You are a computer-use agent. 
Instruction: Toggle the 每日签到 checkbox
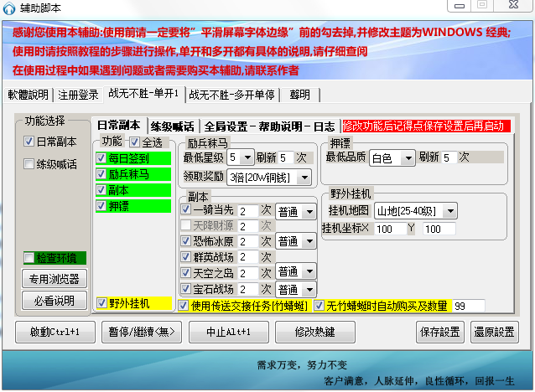click(102, 157)
